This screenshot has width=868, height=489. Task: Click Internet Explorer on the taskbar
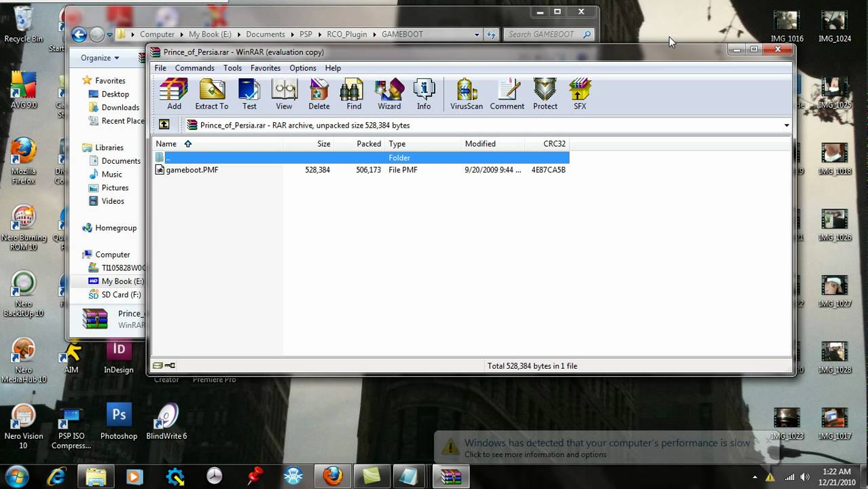tap(58, 476)
